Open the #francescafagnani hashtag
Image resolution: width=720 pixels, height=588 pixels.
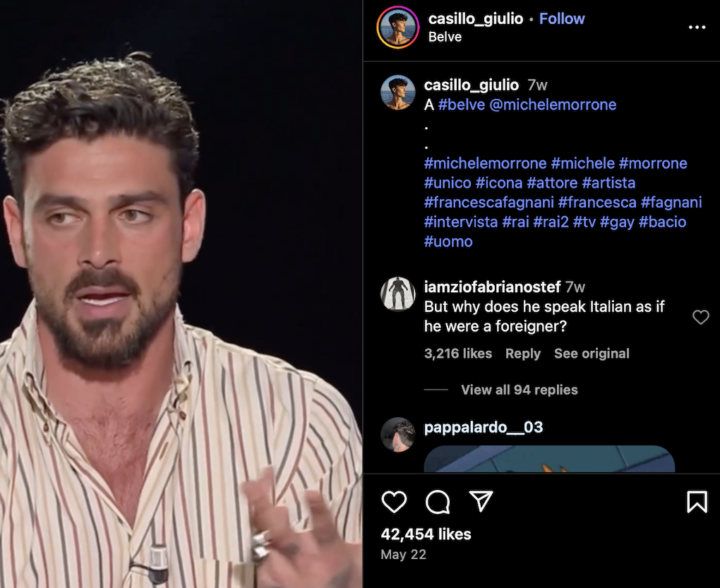[x=488, y=203]
